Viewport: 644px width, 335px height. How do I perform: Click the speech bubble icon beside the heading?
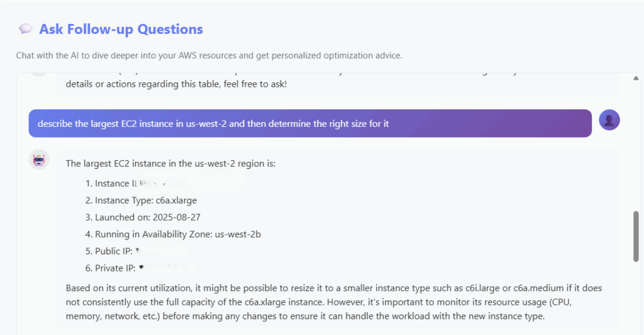26,29
